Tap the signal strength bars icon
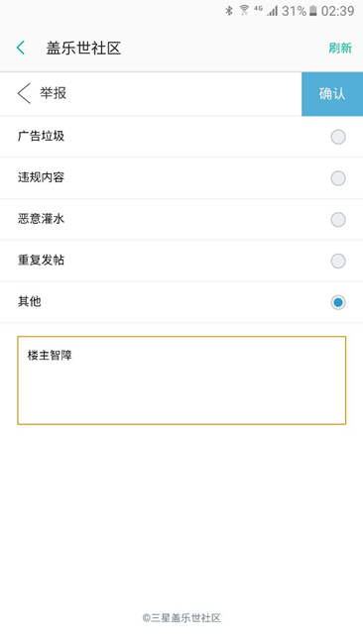Image resolution: width=363 pixels, height=644 pixels. [272, 11]
